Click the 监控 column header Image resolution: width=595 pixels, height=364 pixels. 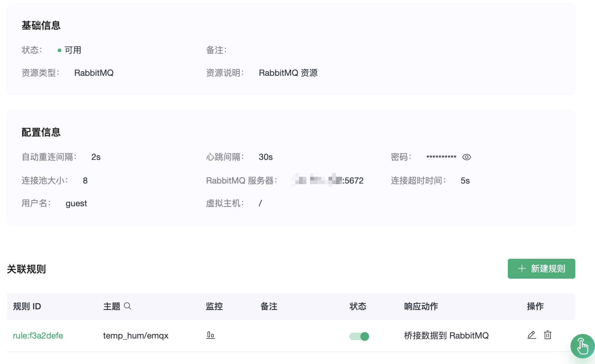214,306
